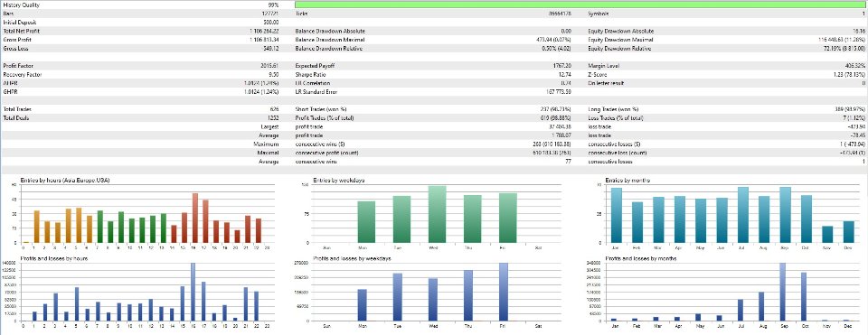
Task: Click the Largest row label
Action: click(x=270, y=126)
